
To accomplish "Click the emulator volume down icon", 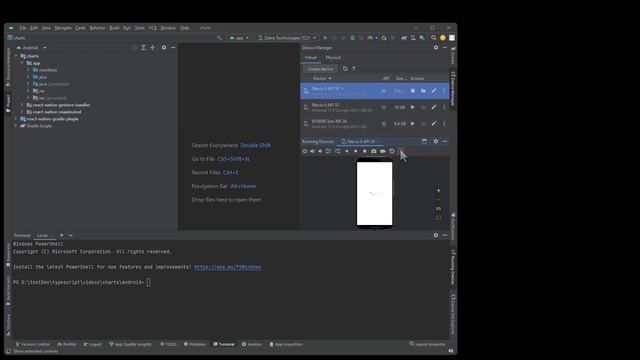I will [x=320, y=151].
